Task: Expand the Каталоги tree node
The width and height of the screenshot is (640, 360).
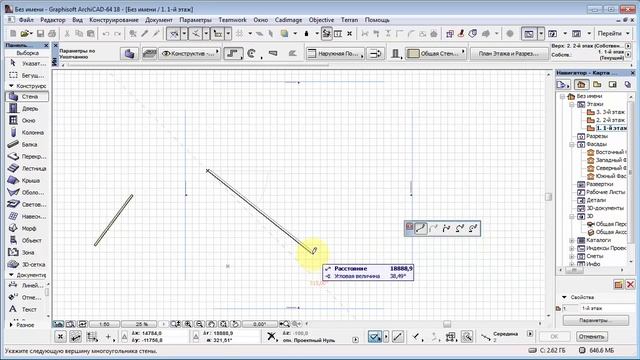Action: click(572, 240)
